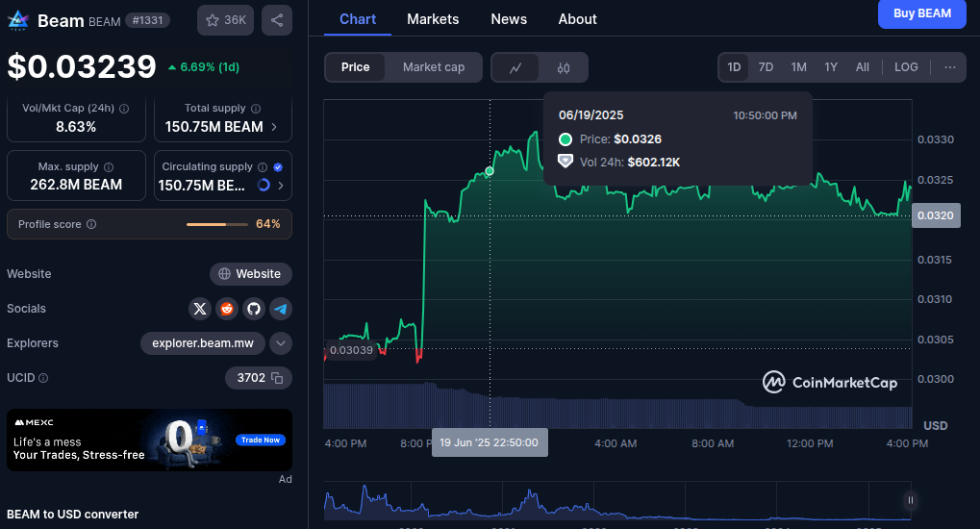Click the share icon next to watchlist
Image resolution: width=980 pixels, height=529 pixels.
tap(277, 20)
